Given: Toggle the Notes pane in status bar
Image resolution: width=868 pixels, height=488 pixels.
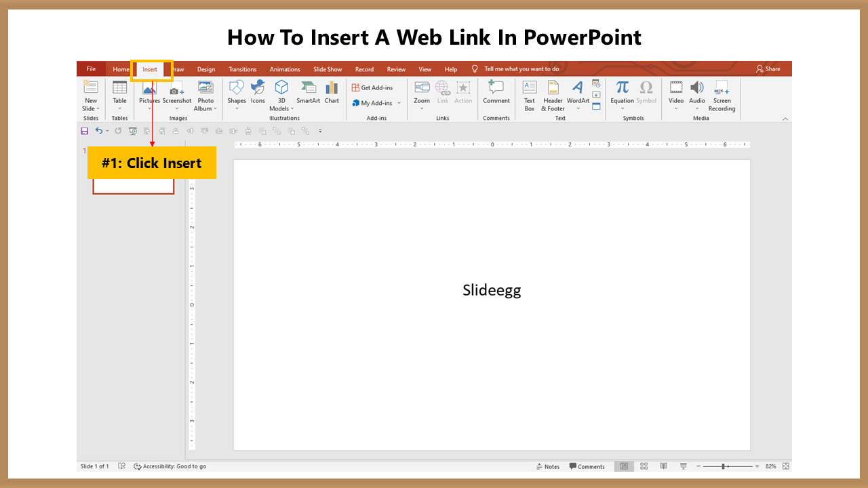Looking at the screenshot, I should click(x=548, y=466).
